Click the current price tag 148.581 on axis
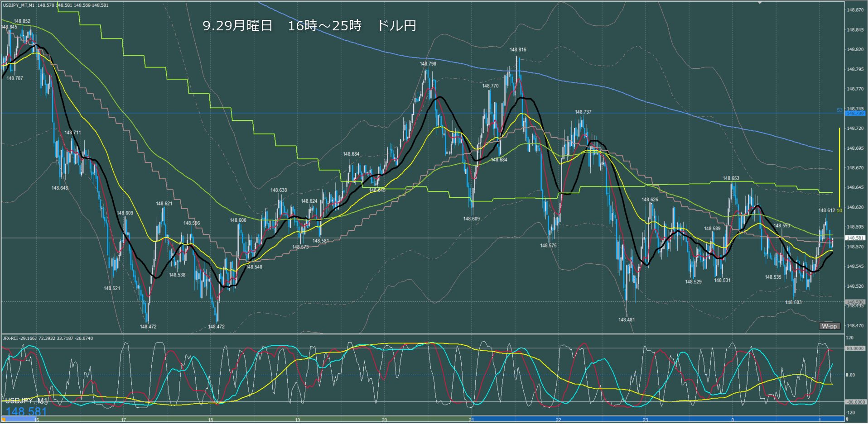Screen dimensions: 868x424 [855, 238]
